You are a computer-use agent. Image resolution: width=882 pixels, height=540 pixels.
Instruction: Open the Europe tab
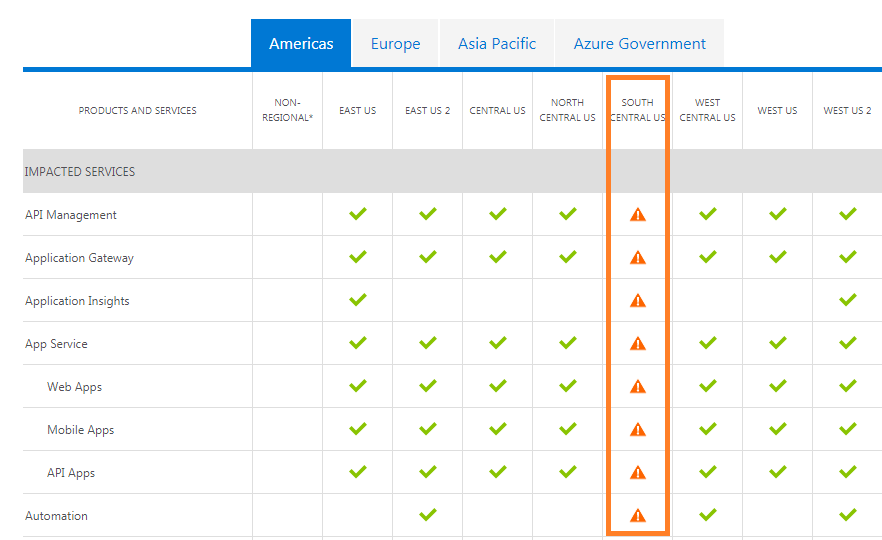(395, 43)
